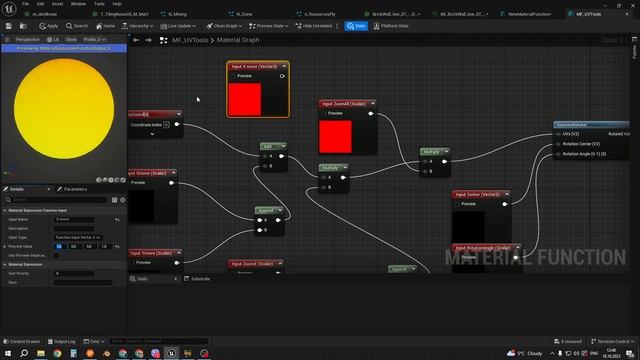Toggle the Stats toolbar button
The image size is (640, 360).
click(356, 26)
